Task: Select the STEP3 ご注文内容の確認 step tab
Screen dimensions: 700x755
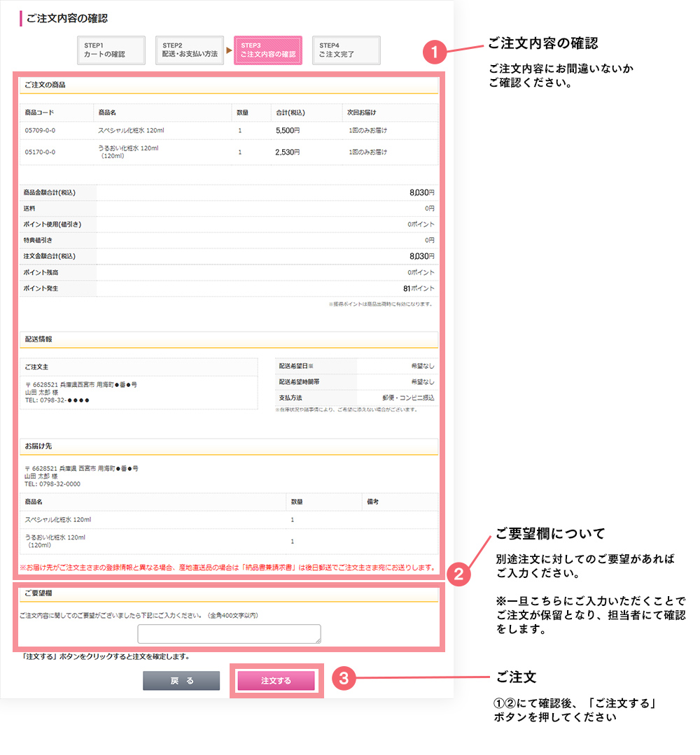Action: click(268, 50)
